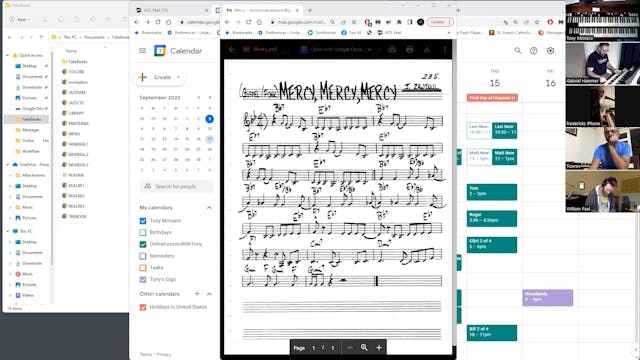Screen dimensions: 640x360
Task: Collapse OneDrive tree node in File Explorer
Action: 8,164
